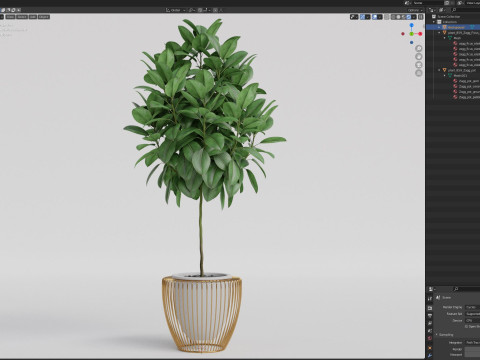Expand the highlighted object row arrow
480x360 pixels.
click(x=439, y=27)
